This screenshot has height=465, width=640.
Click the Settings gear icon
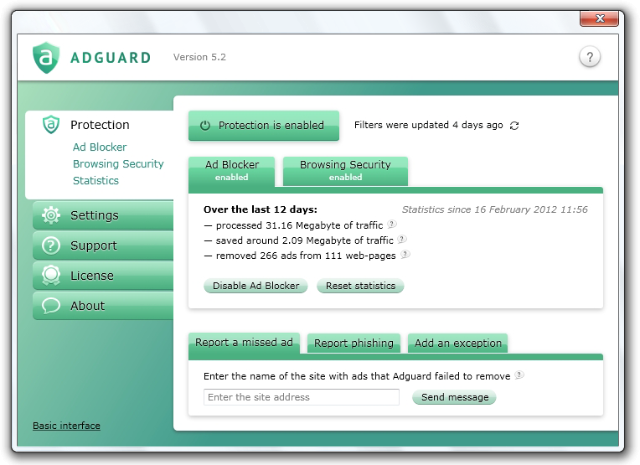tap(51, 215)
